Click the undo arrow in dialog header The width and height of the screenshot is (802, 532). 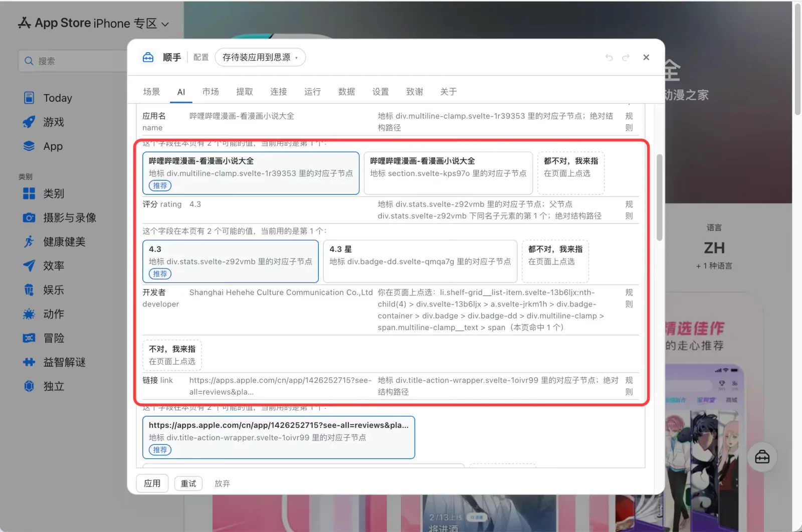609,58
